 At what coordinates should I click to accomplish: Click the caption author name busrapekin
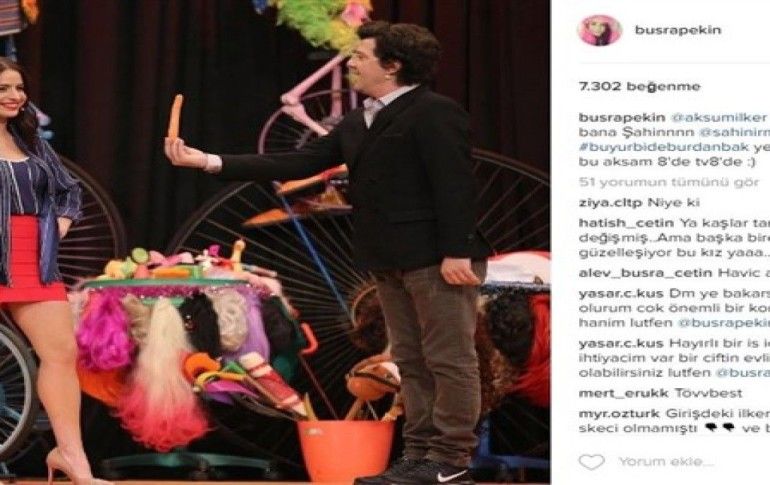coord(622,118)
